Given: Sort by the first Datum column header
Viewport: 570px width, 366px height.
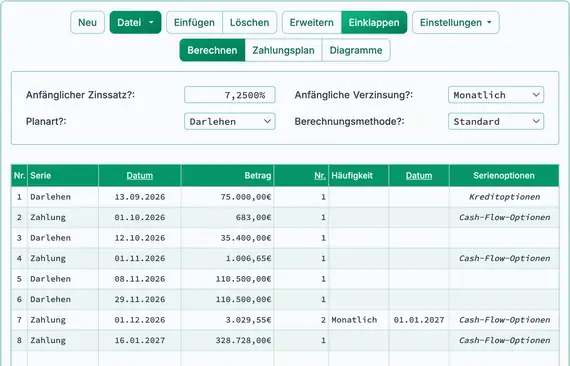Looking at the screenshot, I should 140,176.
